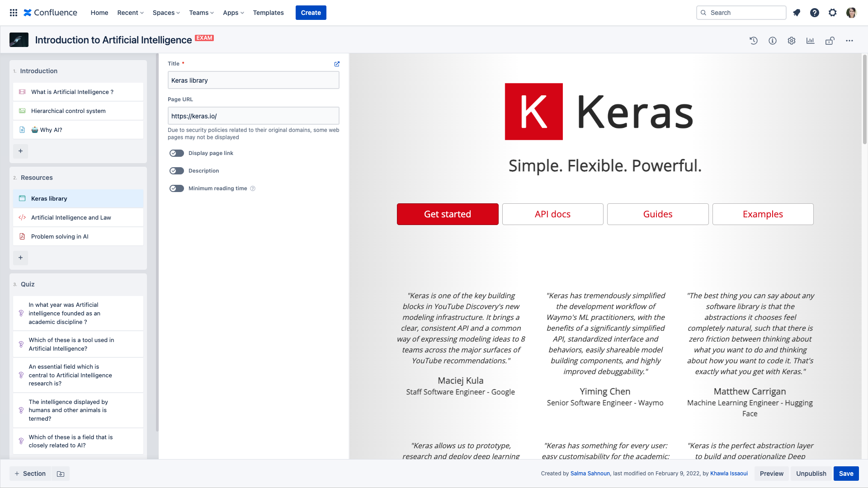Viewport: 868px width, 488px height.
Task: Expand the Recent dropdown
Action: (x=130, y=13)
